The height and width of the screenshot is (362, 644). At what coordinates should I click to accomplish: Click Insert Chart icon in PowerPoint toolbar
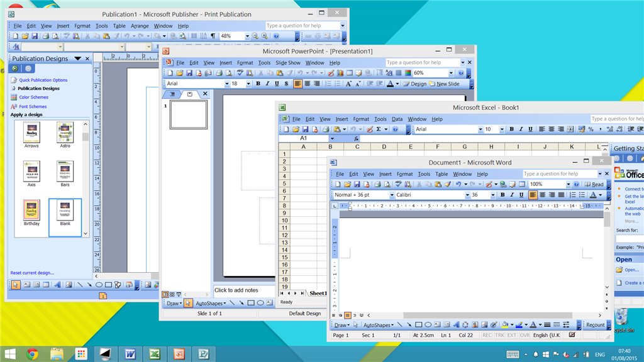(x=340, y=73)
